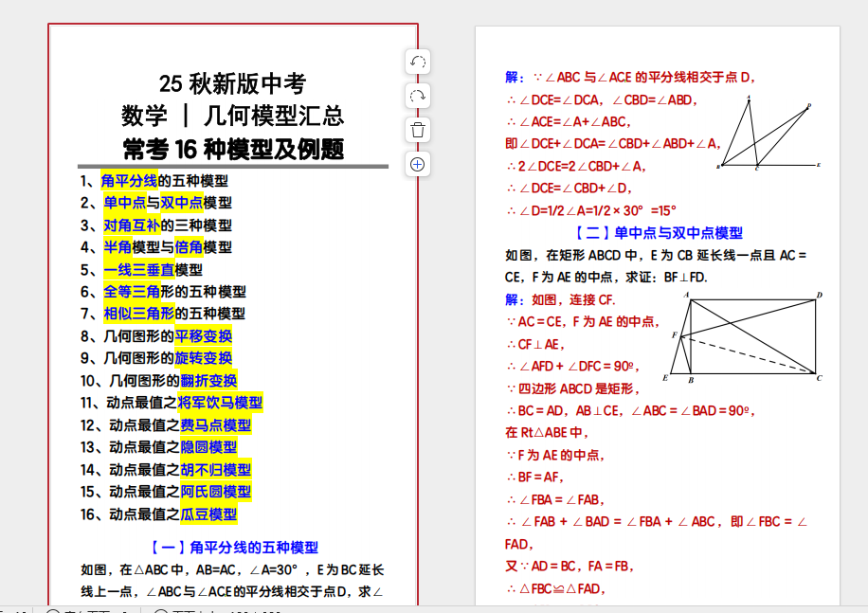
Task: Click the highlighted 全等三角 in item 6
Action: [x=132, y=292]
